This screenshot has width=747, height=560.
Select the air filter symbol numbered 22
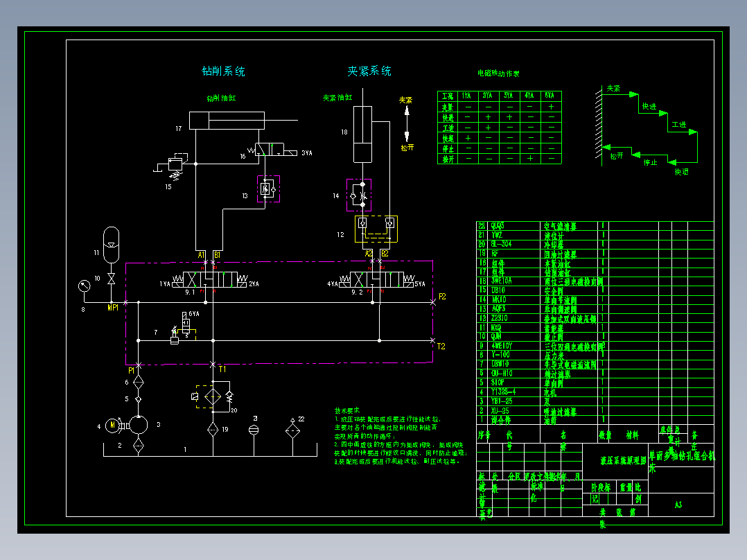coord(292,430)
